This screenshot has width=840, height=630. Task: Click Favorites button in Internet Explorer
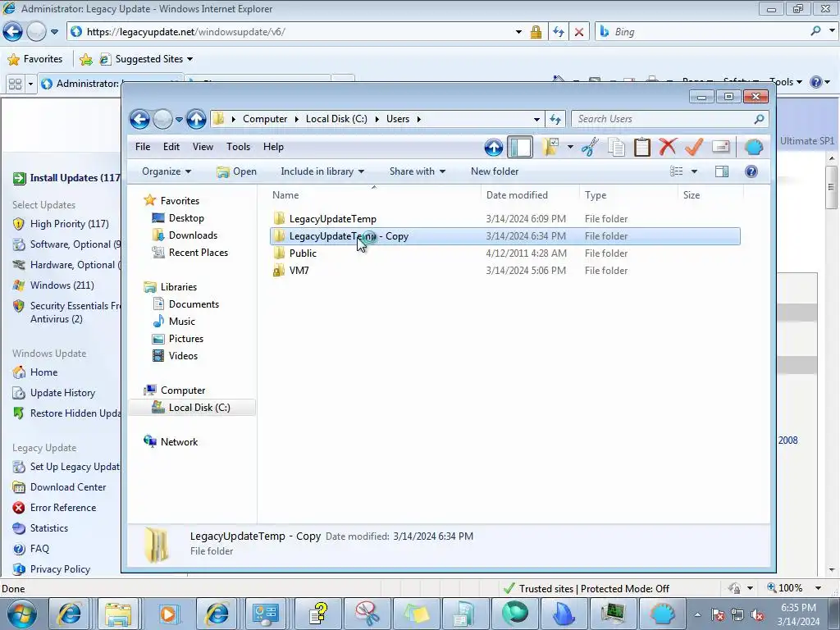pos(35,59)
